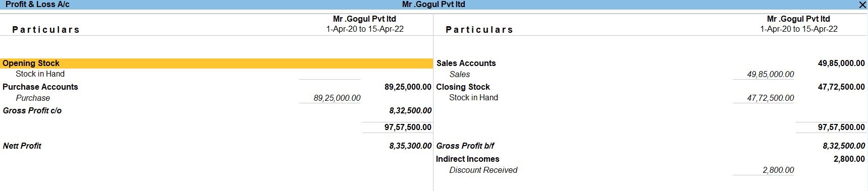Click the Nett Profit row
Screen dimensions: 868x191
22,146
